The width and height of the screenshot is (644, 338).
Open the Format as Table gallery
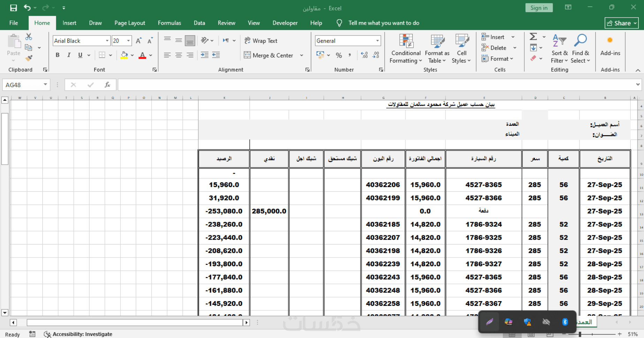point(437,49)
